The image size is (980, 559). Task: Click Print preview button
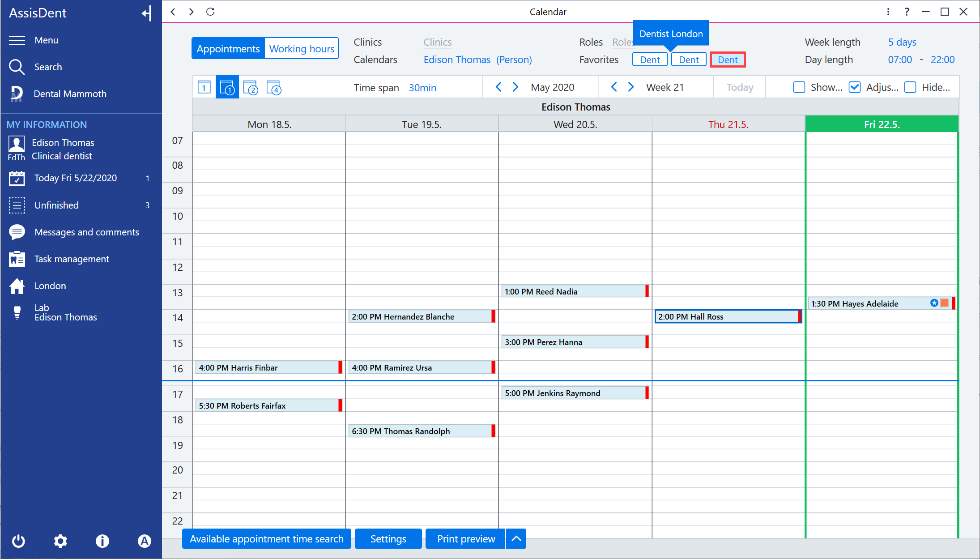tap(466, 538)
